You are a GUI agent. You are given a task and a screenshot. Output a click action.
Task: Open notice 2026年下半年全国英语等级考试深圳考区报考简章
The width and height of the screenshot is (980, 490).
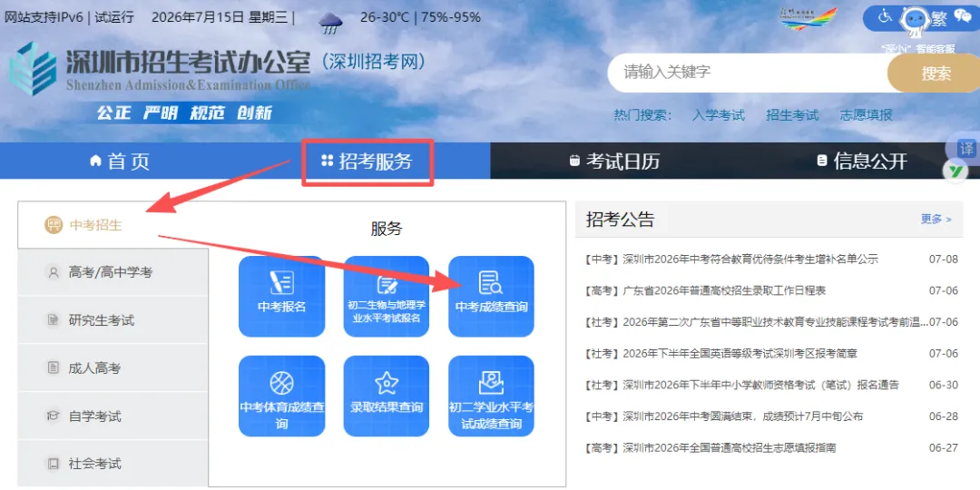pyautogui.click(x=721, y=354)
